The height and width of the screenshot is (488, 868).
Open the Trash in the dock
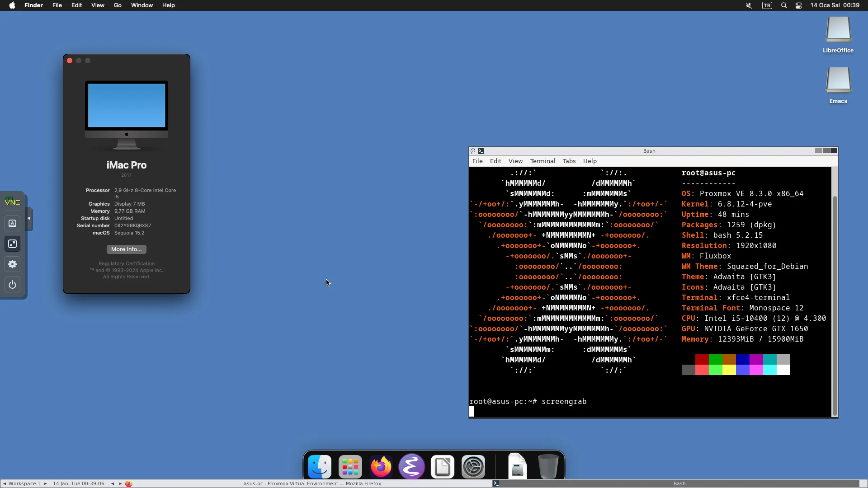[x=548, y=466]
